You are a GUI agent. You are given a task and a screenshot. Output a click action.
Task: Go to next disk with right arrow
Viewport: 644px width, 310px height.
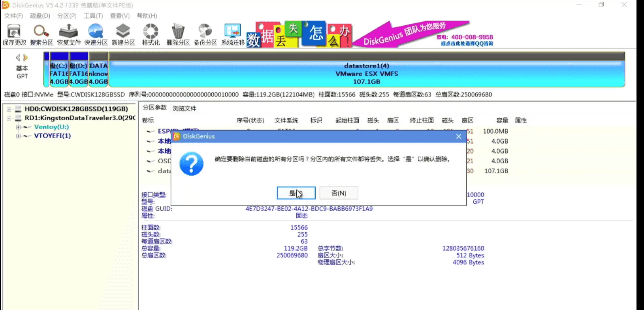coord(26,58)
